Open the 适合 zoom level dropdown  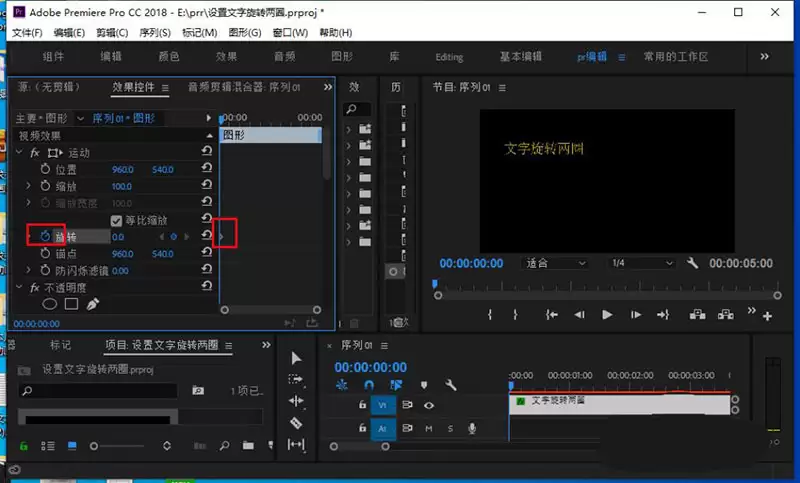click(555, 263)
